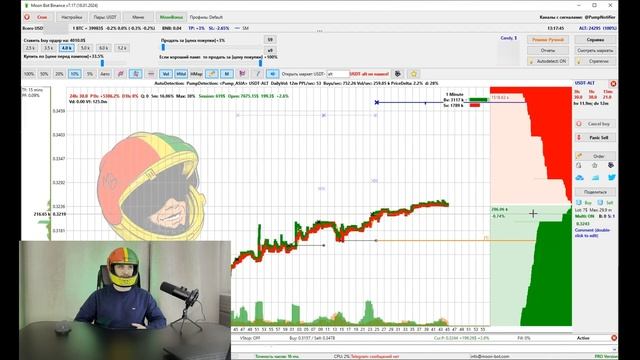
Task: Toggle the Vol display button
Action: coord(165,74)
